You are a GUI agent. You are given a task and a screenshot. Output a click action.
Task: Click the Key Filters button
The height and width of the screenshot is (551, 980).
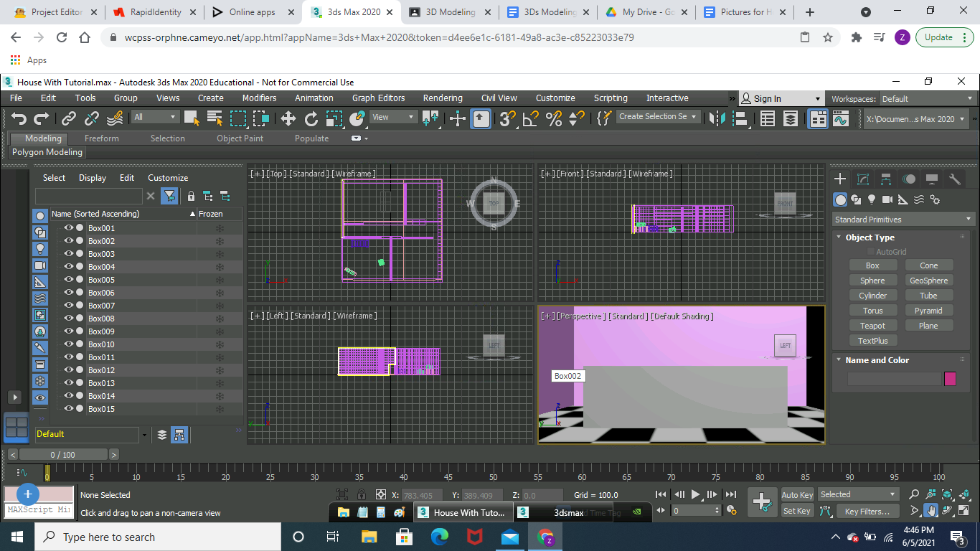tap(867, 512)
